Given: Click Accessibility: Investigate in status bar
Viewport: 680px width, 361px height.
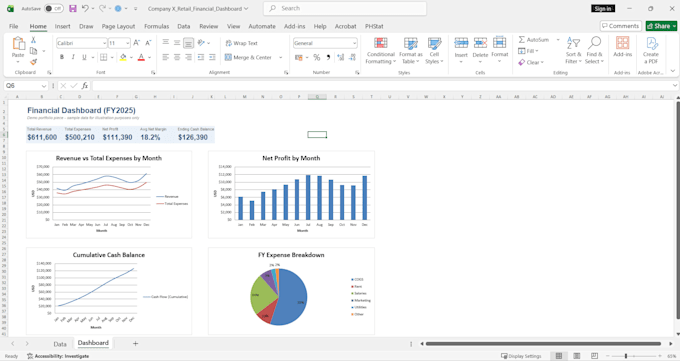Looking at the screenshot, I should pyautogui.click(x=58, y=356).
